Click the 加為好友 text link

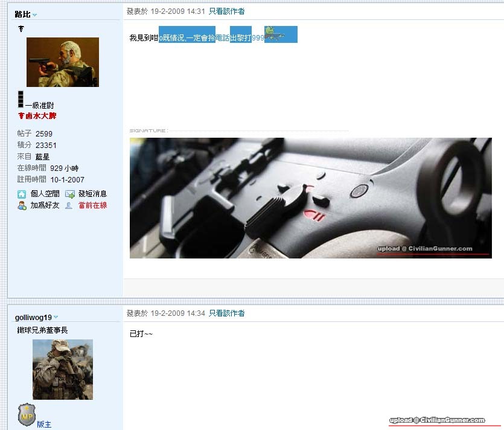(45, 205)
